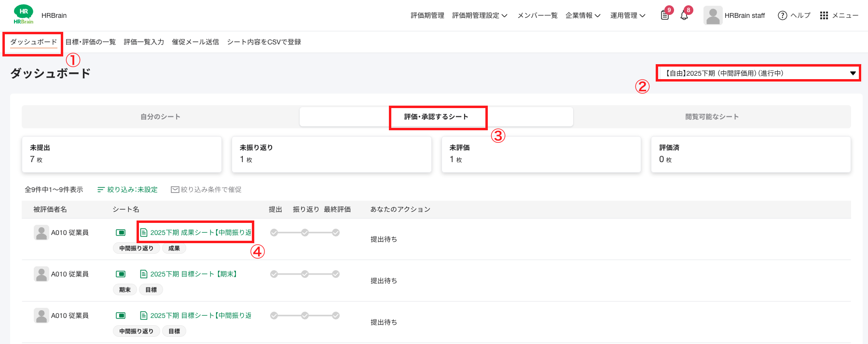Image resolution: width=868 pixels, height=344 pixels.
Task: Click the HRBrain staff avatar
Action: 713,15
